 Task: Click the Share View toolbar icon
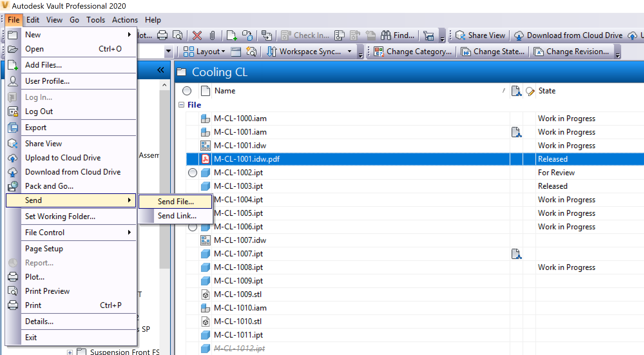pos(460,35)
